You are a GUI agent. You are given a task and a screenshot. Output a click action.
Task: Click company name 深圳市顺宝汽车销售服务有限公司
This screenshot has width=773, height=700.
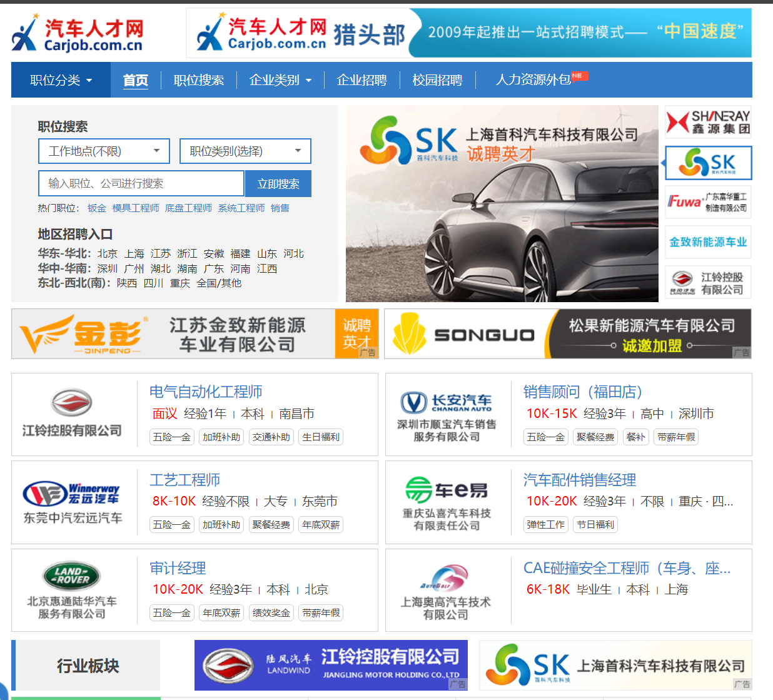pyautogui.click(x=447, y=430)
